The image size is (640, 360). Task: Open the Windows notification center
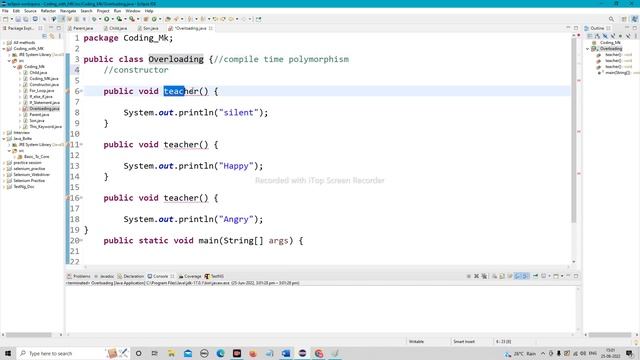tap(629, 353)
